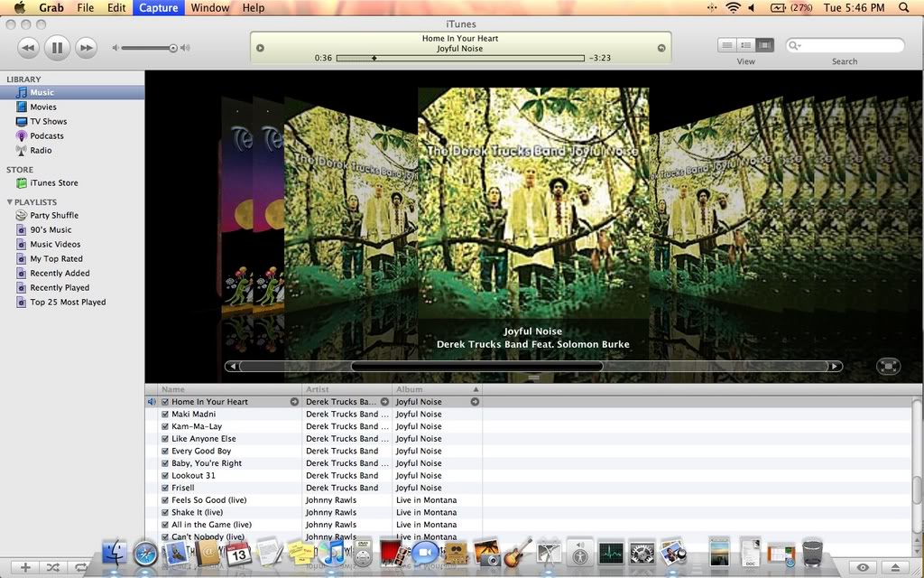Click the iTunes search field
Image resolution: width=924 pixels, height=578 pixels.
click(x=845, y=45)
